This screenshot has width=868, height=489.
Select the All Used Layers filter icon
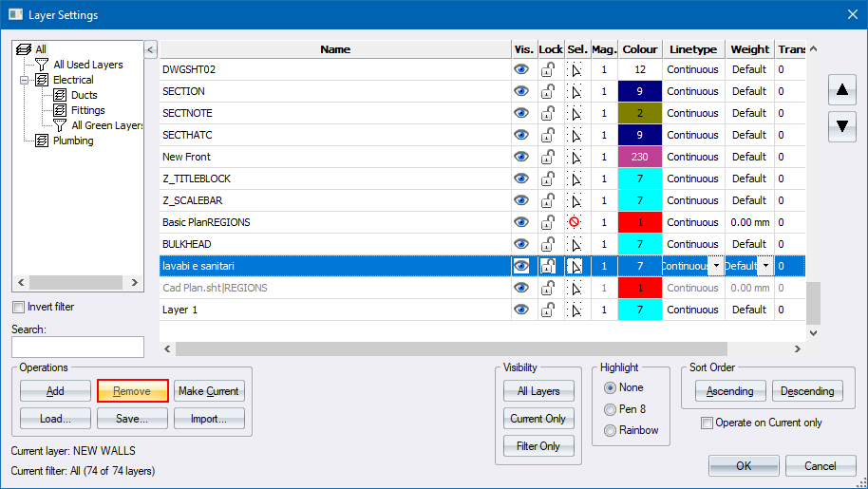(x=42, y=65)
